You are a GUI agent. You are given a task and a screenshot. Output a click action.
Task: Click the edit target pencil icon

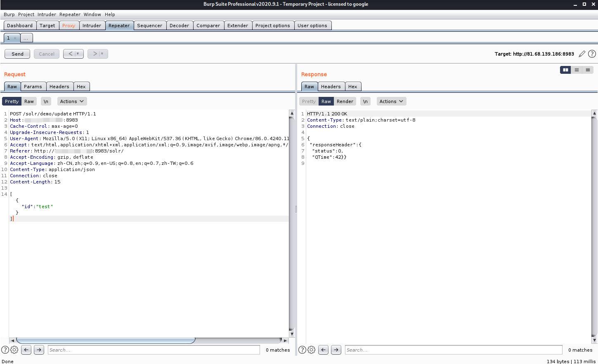click(x=582, y=54)
